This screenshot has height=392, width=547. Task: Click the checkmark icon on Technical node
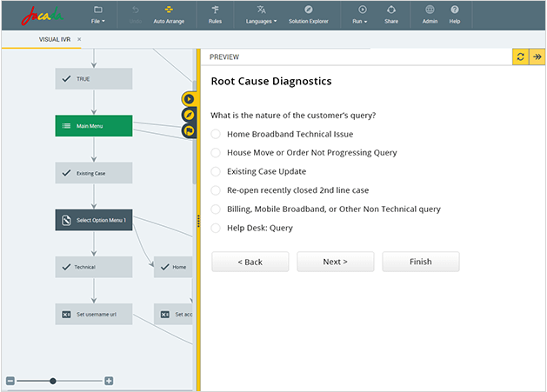[x=66, y=267]
